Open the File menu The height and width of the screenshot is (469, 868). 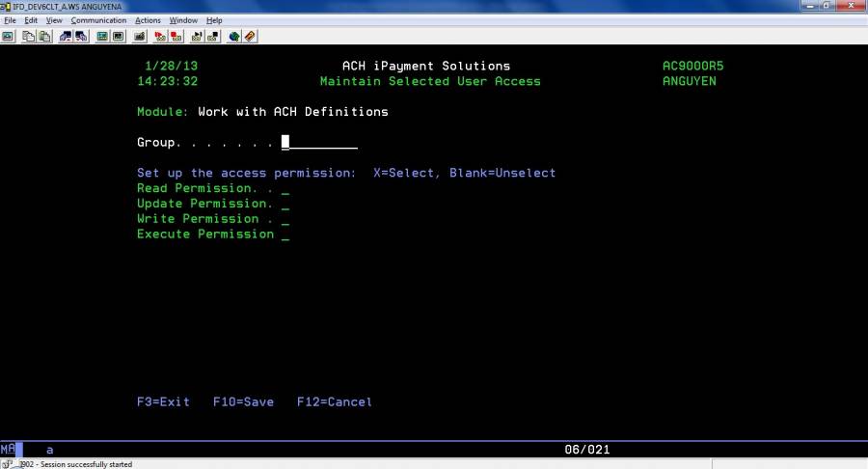pyautogui.click(x=10, y=20)
